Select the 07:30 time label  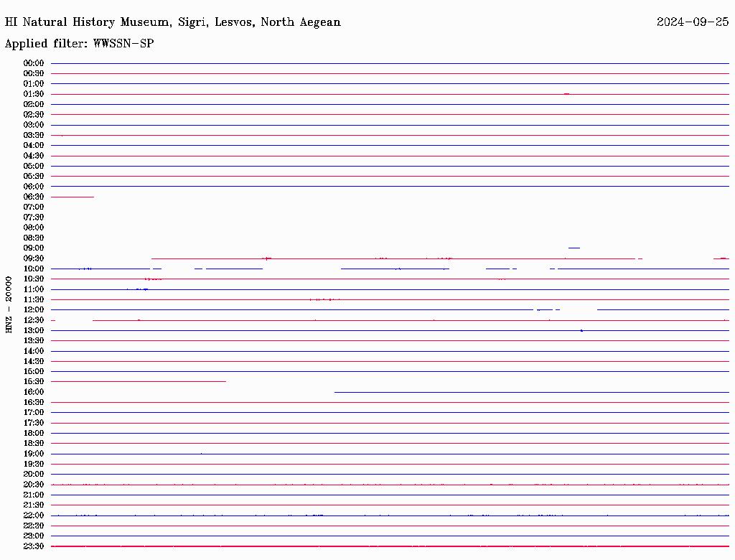click(34, 218)
